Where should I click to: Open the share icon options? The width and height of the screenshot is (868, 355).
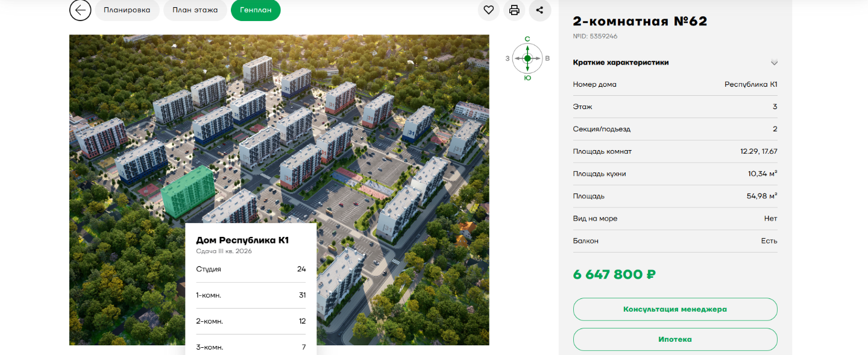(x=539, y=10)
